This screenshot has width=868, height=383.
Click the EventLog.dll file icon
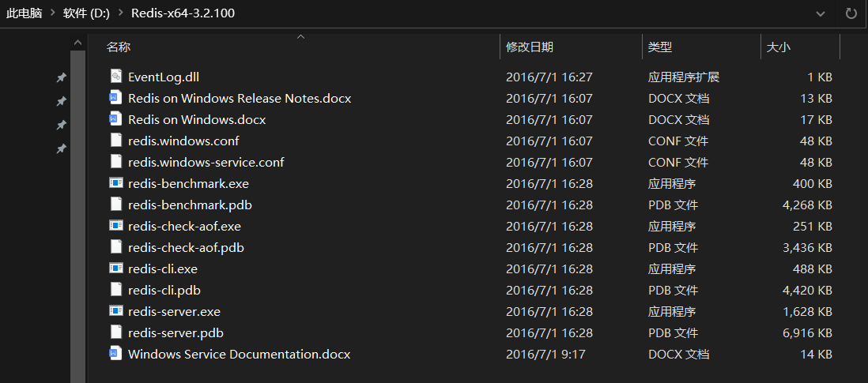click(x=116, y=77)
